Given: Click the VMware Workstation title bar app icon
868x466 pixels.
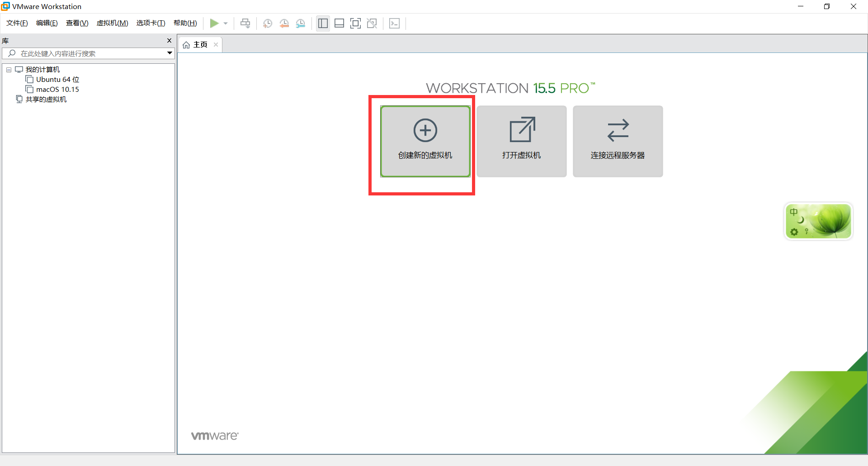Looking at the screenshot, I should (5, 6).
